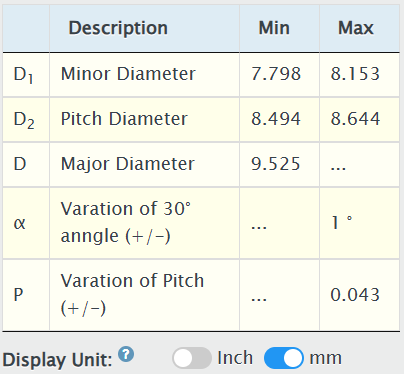
Task: Select the Pitch Diameter max value 8.644
Action: coord(355,119)
